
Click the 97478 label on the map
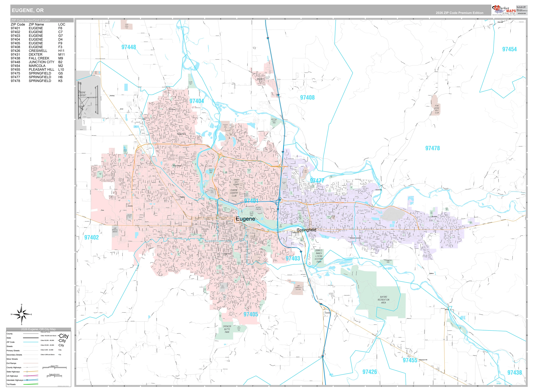point(432,148)
